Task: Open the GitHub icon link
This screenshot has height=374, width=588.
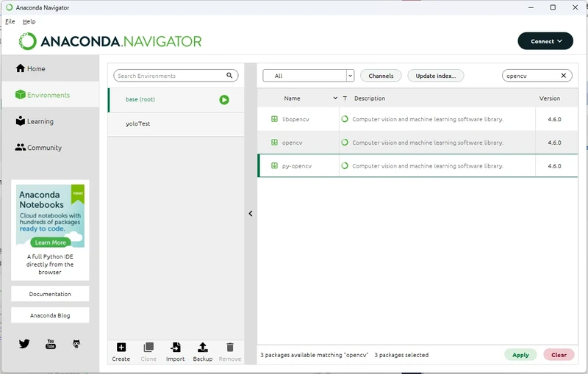Action: [76, 344]
